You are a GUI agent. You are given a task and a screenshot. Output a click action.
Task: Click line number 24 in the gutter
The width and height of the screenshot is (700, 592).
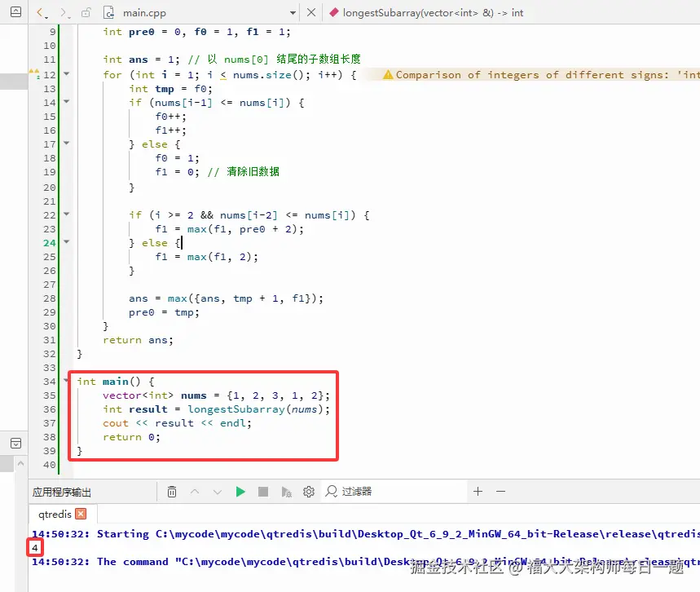coord(50,243)
